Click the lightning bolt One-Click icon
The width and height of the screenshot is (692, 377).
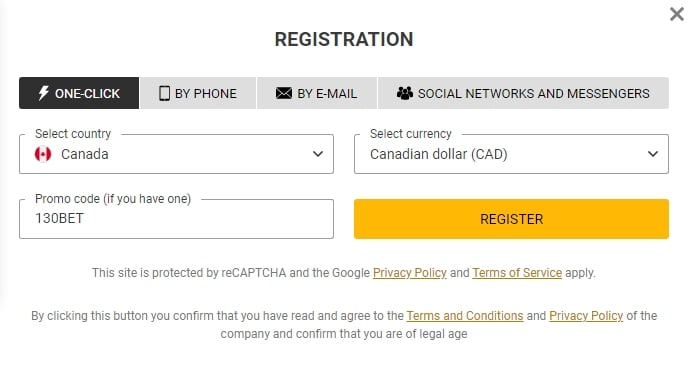(43, 93)
